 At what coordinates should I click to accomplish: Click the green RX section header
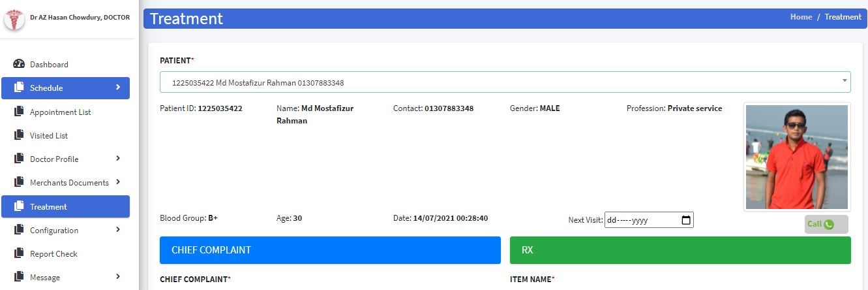[680, 250]
